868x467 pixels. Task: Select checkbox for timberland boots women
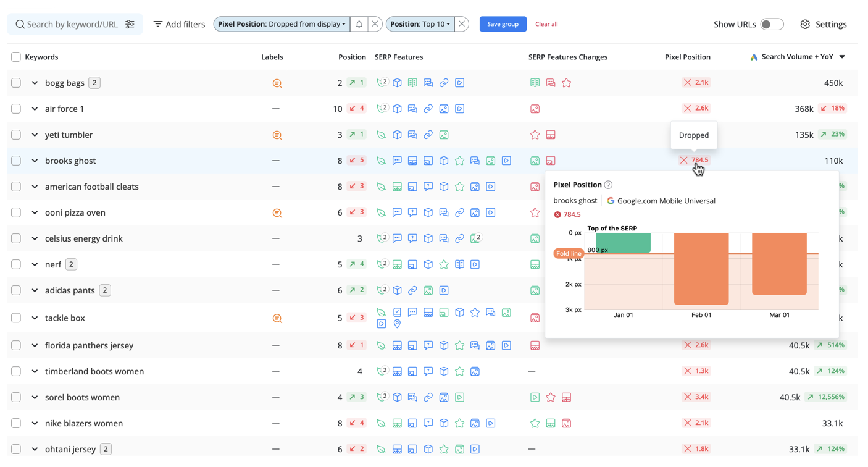[16, 371]
